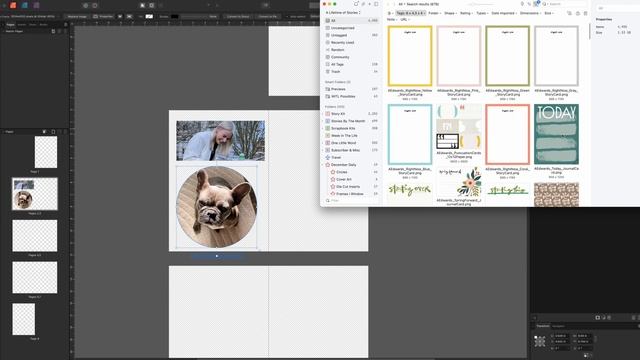The height and width of the screenshot is (360, 640).
Task: Select Uncategorized in Eagle sidebar
Action: [x=351, y=28]
